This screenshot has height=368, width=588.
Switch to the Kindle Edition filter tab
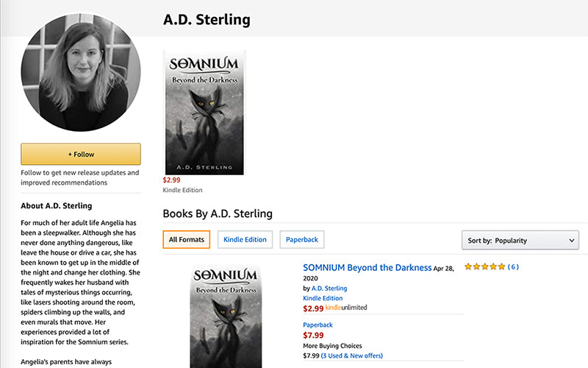(245, 239)
